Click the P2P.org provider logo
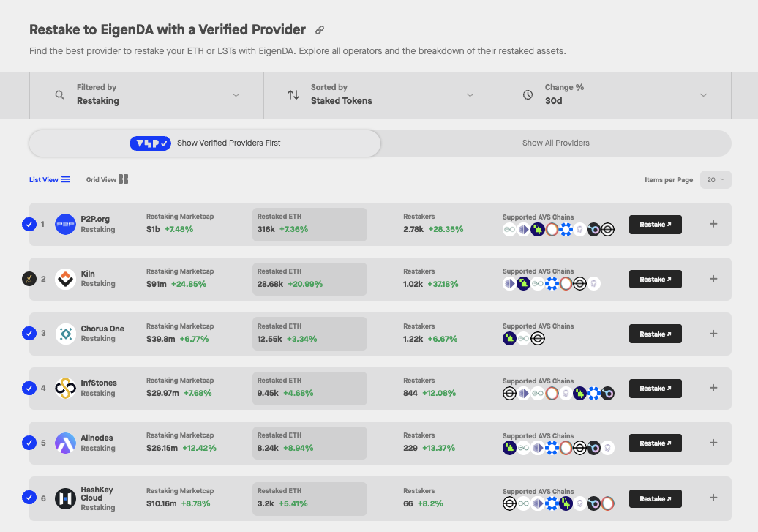 pyautogui.click(x=65, y=225)
